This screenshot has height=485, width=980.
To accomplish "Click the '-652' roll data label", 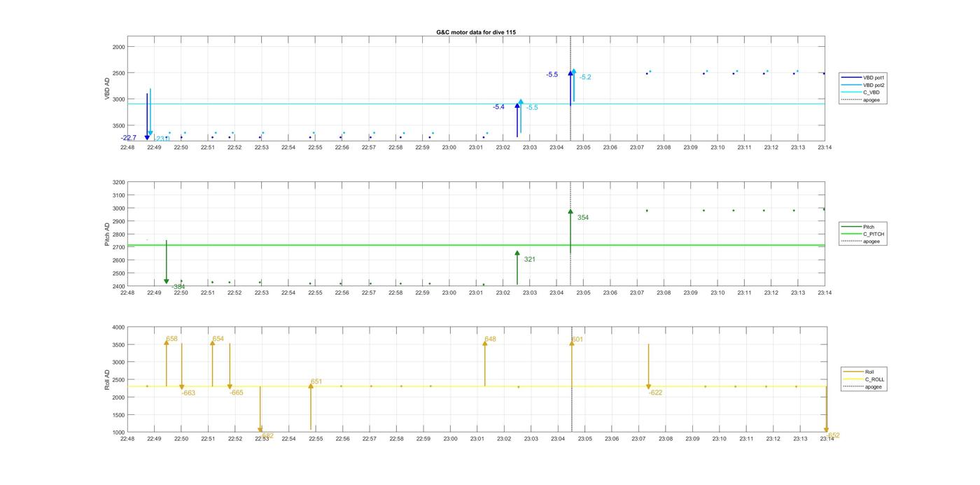I will (833, 435).
